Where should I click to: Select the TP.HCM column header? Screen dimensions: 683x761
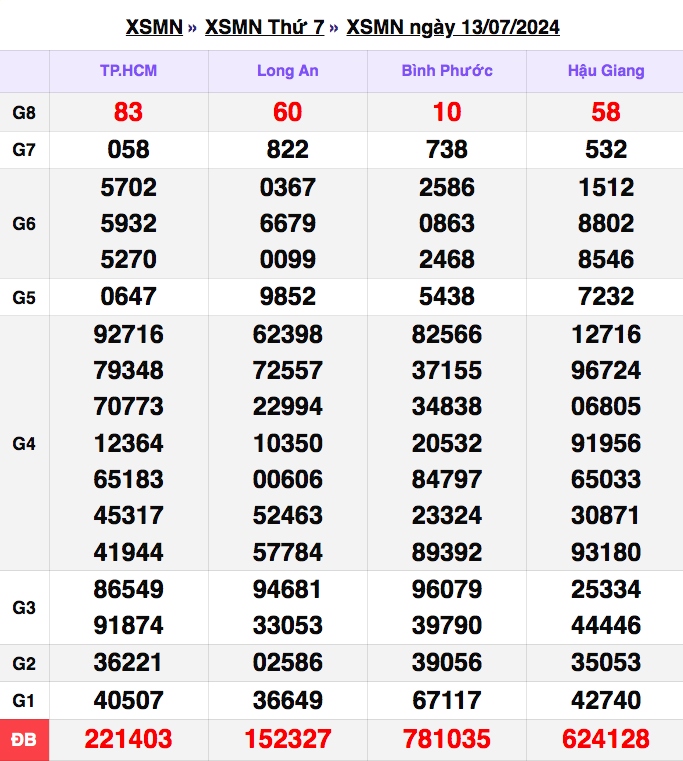[129, 71]
